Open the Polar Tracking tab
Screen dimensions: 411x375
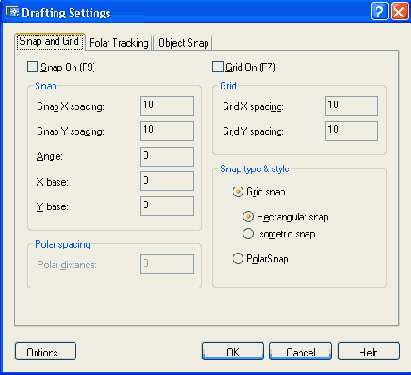click(119, 43)
